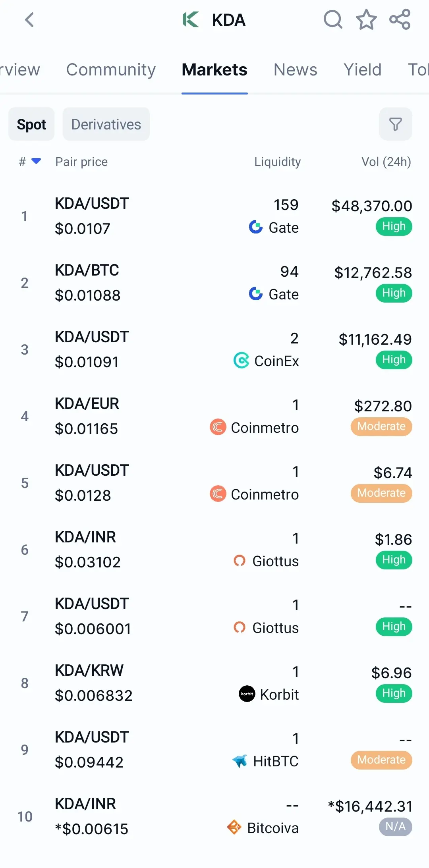This screenshot has width=429, height=868.
Task: Switch to Derivatives markets
Action: (106, 124)
